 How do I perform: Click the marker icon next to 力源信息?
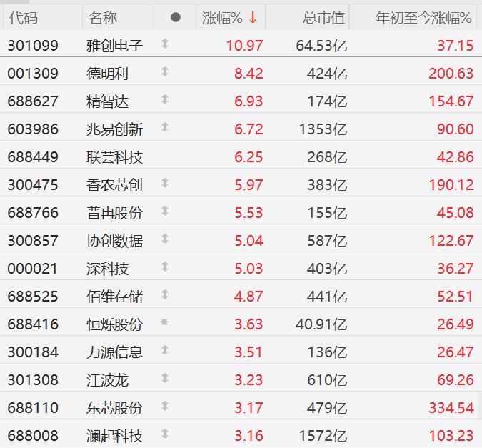pos(165,350)
